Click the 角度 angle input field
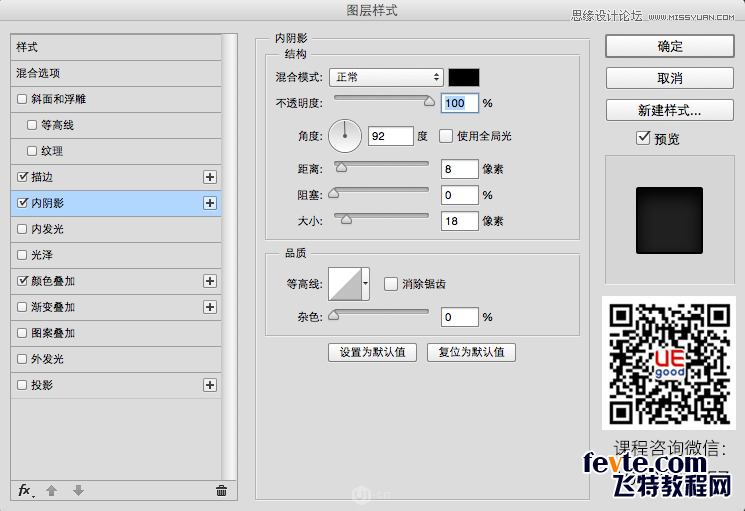The image size is (745, 511). coord(390,136)
